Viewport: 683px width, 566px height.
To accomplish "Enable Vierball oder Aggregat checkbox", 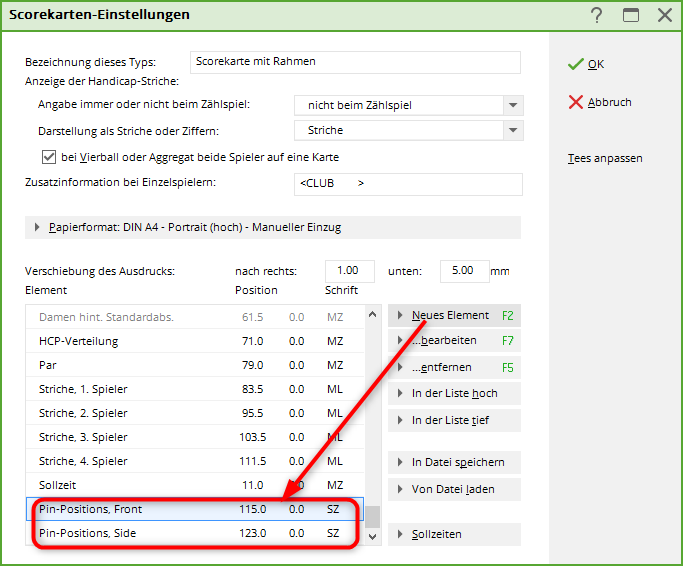I will [x=48, y=157].
